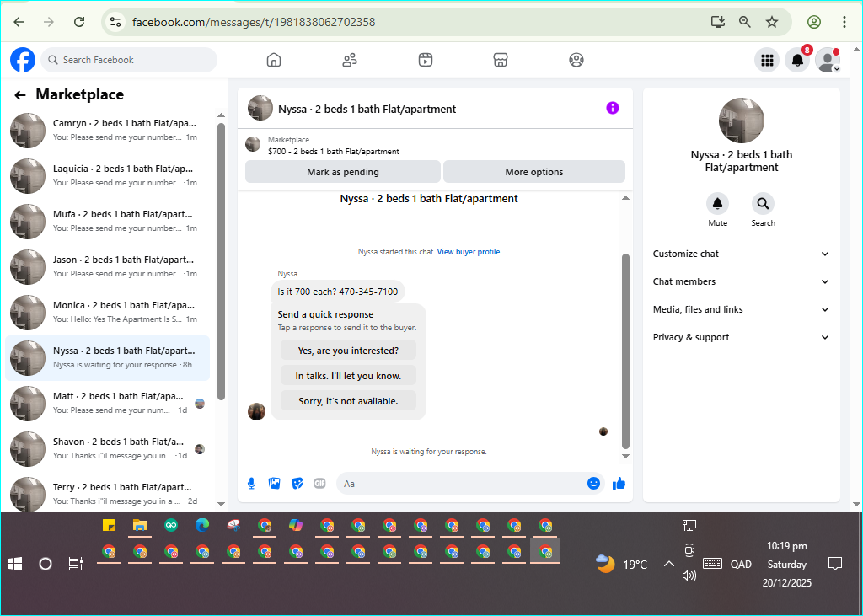The height and width of the screenshot is (616, 863).
Task: Click listing text "$700 - 2 beds 1 bath Flat/apartment"
Action: click(334, 152)
